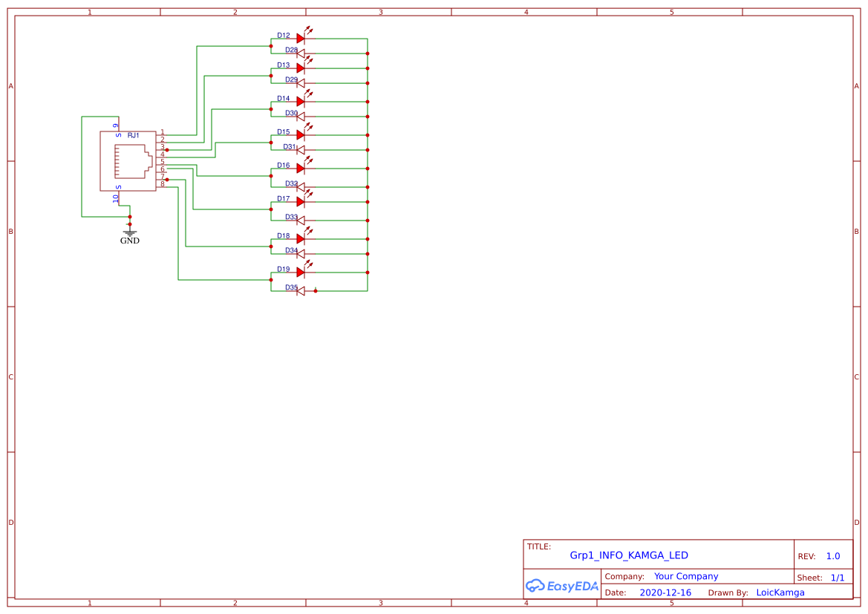Select the GND ground symbol
868x614 pixels.
pyautogui.click(x=130, y=234)
